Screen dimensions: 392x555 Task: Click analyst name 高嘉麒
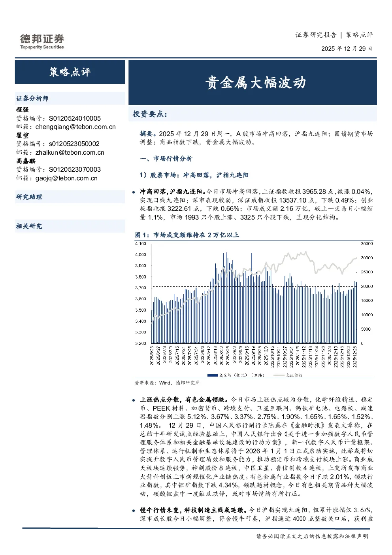[x=26, y=161]
